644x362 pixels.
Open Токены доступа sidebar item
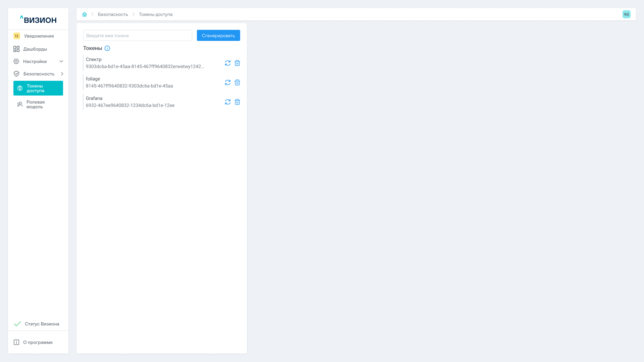(x=38, y=88)
